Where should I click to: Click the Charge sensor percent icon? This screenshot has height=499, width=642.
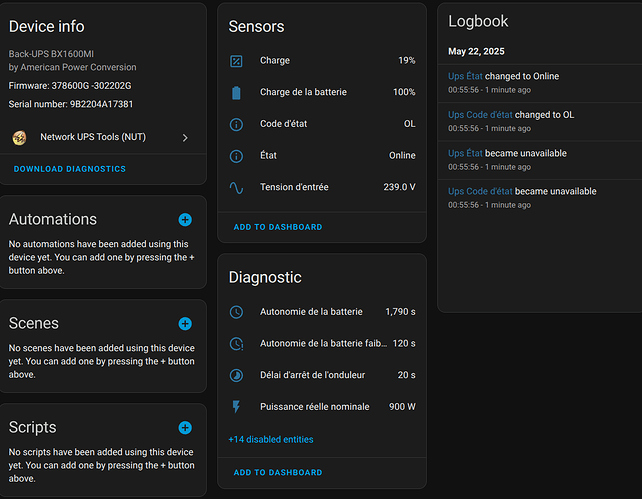click(236, 61)
